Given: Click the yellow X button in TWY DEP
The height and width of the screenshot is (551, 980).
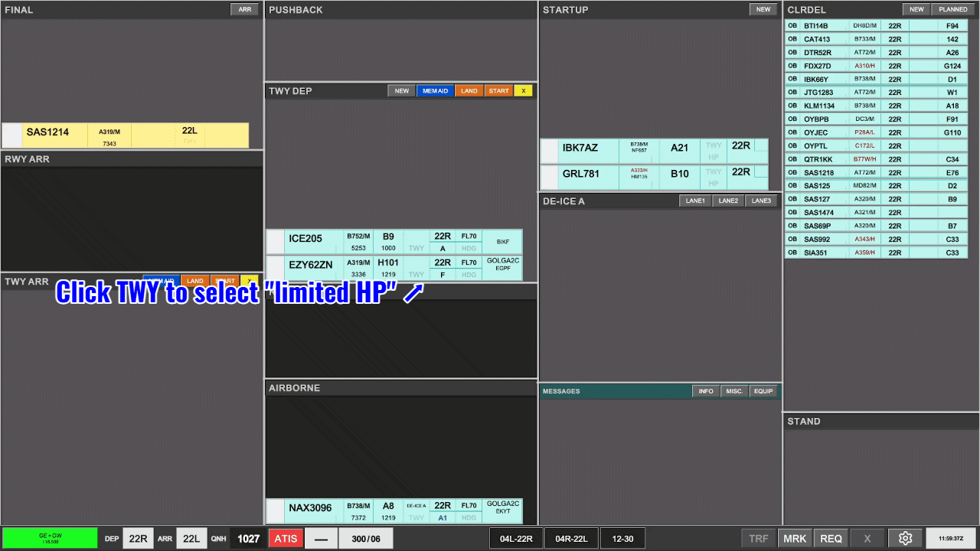Looking at the screenshot, I should click(x=524, y=91).
